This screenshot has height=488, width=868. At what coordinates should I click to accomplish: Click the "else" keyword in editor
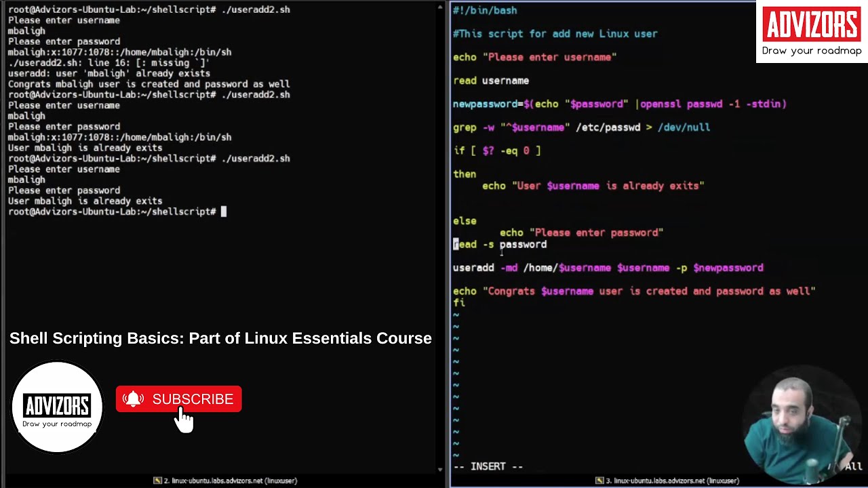coord(465,221)
